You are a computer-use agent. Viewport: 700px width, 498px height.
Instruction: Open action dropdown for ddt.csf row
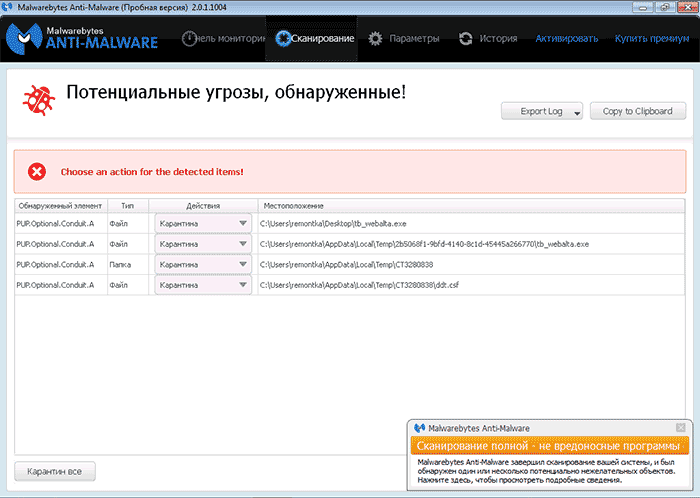tap(203, 285)
